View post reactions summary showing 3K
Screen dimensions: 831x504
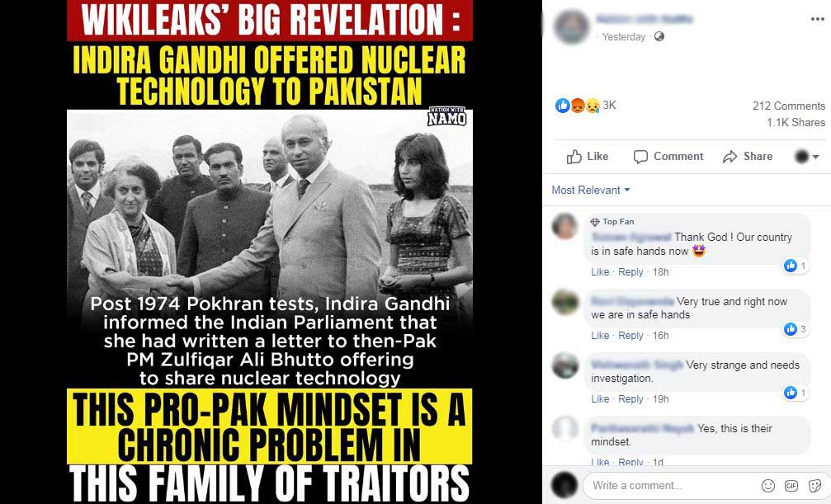click(586, 106)
